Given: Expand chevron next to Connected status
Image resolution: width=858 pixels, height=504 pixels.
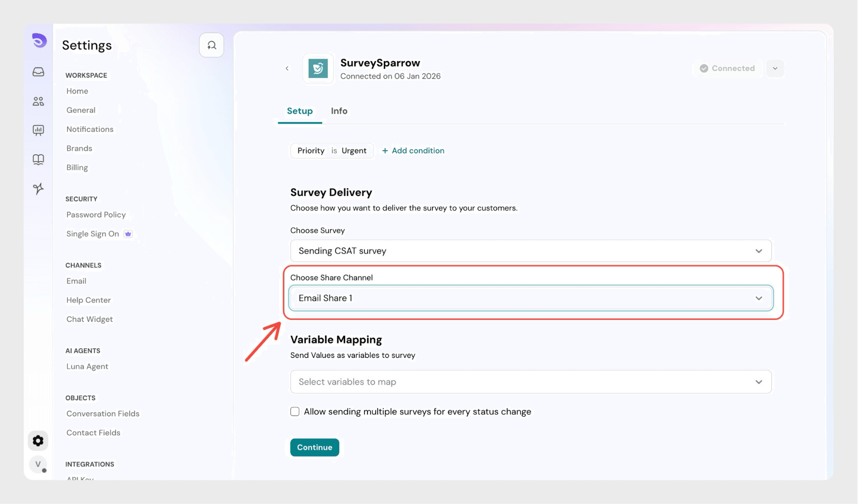Looking at the screenshot, I should [775, 68].
